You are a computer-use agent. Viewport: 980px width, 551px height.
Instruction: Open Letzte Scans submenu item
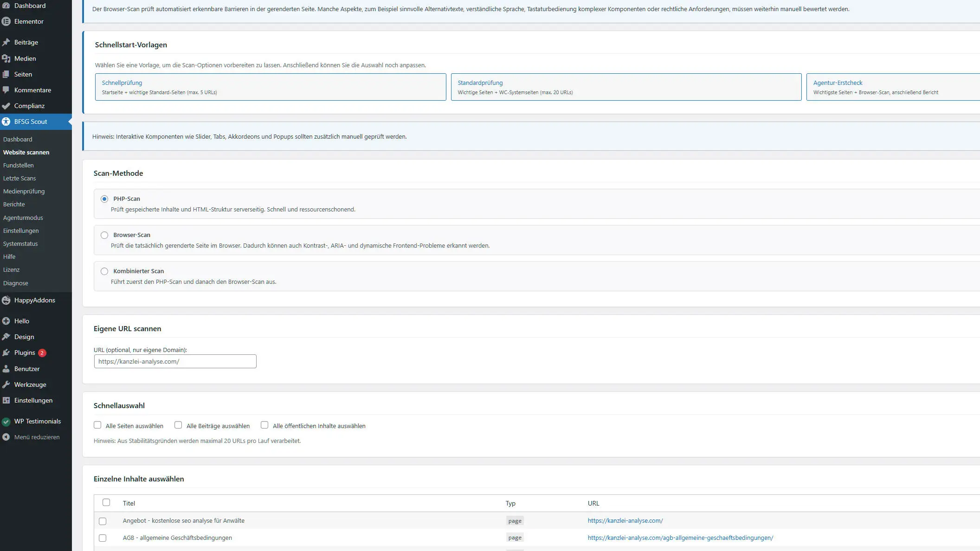[x=19, y=178]
